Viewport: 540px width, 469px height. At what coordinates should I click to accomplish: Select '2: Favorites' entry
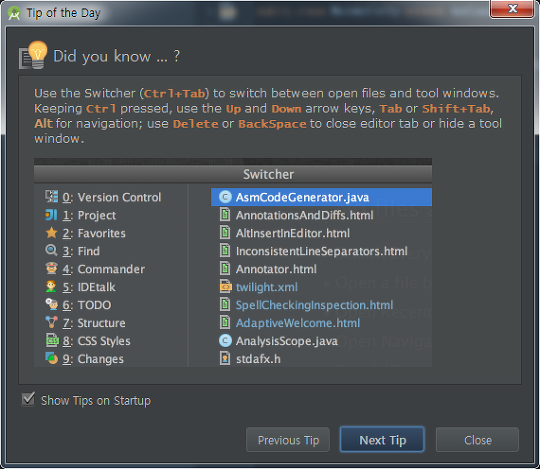tap(94, 233)
